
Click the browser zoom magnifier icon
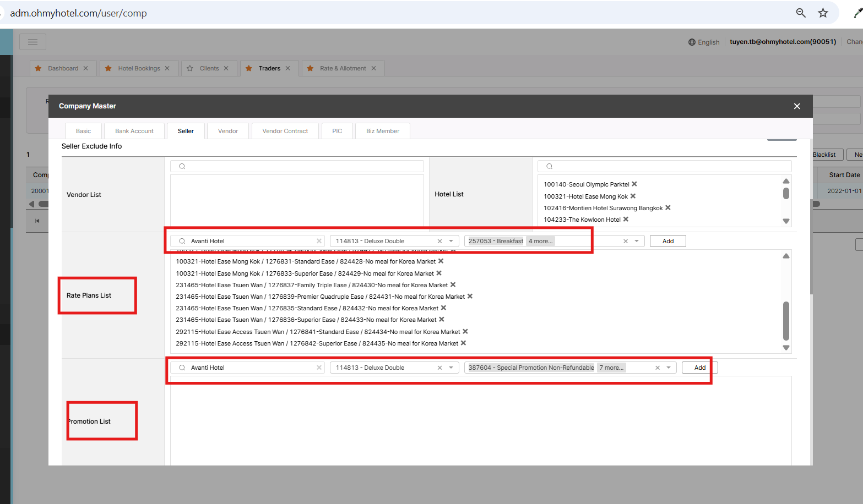coord(801,13)
